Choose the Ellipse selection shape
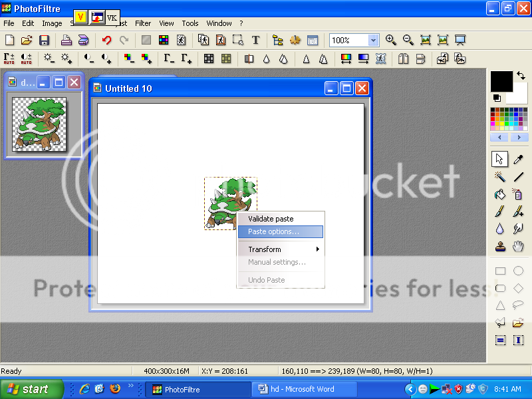The image size is (532, 399). pos(519,271)
